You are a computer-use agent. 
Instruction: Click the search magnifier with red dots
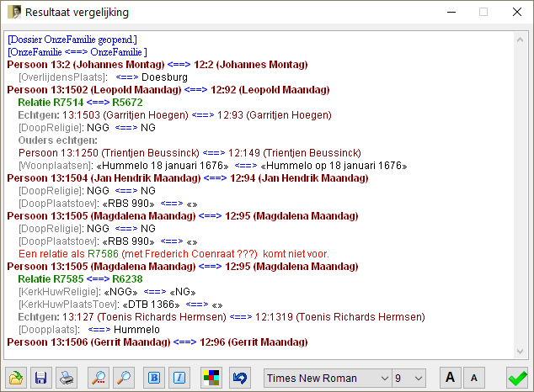click(x=99, y=378)
